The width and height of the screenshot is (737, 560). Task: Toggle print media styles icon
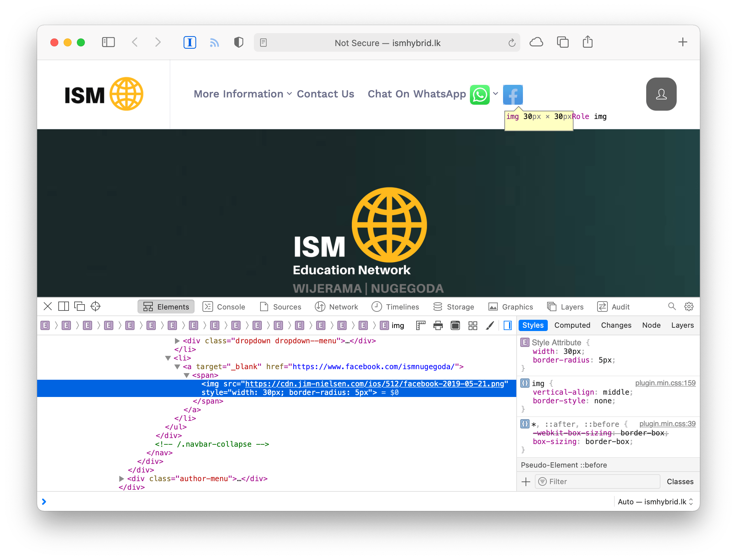coord(438,325)
